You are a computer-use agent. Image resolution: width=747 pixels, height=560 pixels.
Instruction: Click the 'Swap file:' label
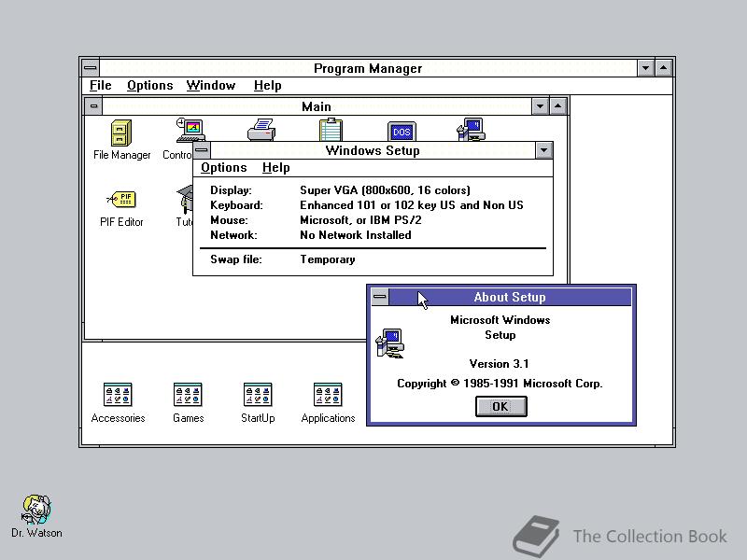click(x=236, y=259)
